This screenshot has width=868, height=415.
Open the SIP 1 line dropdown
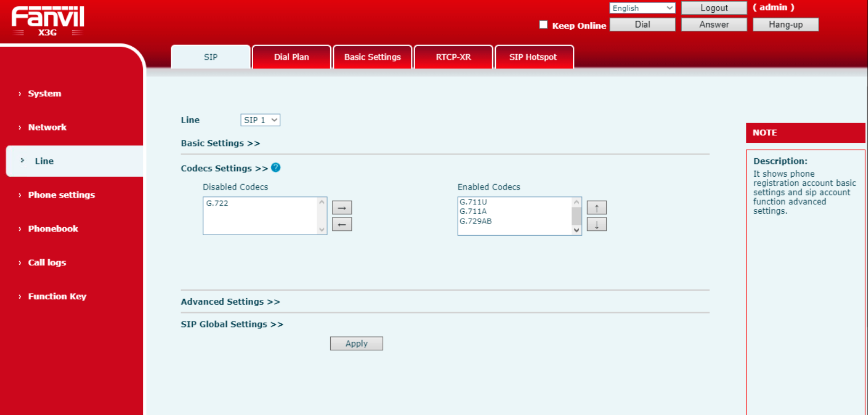pos(260,120)
